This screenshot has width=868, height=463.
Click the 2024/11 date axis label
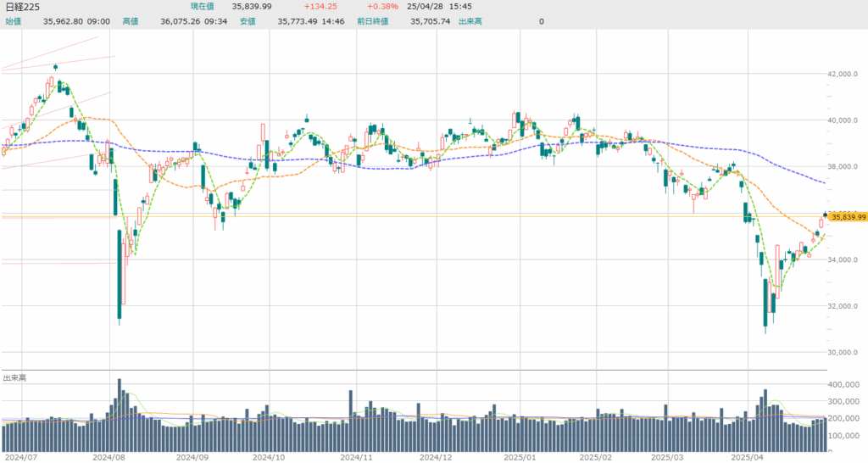[357, 457]
